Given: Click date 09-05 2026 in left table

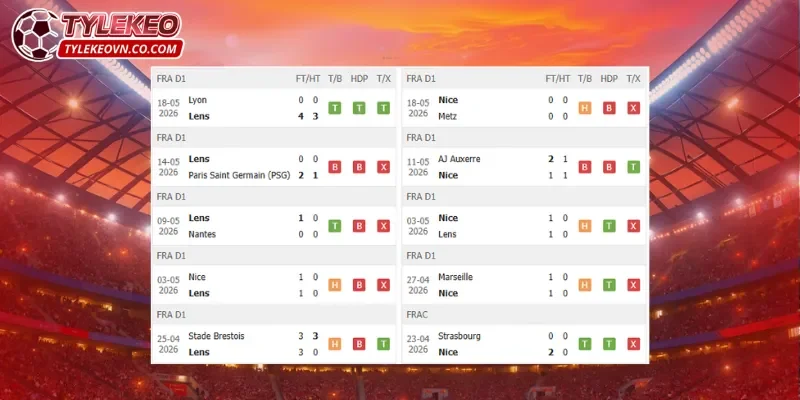Looking at the screenshot, I should click(x=168, y=226).
